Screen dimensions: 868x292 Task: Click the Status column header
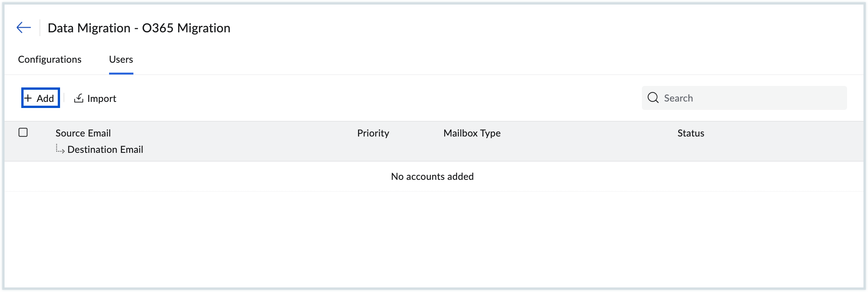click(x=691, y=133)
